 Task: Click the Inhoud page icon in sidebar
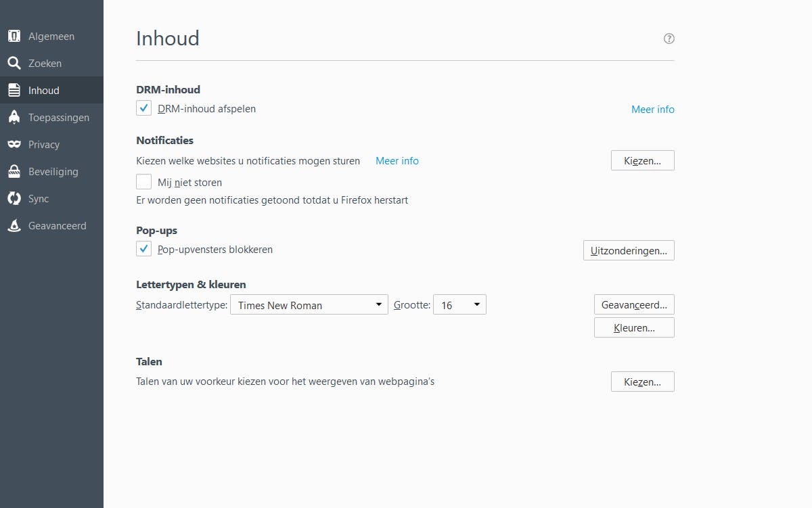pos(14,89)
